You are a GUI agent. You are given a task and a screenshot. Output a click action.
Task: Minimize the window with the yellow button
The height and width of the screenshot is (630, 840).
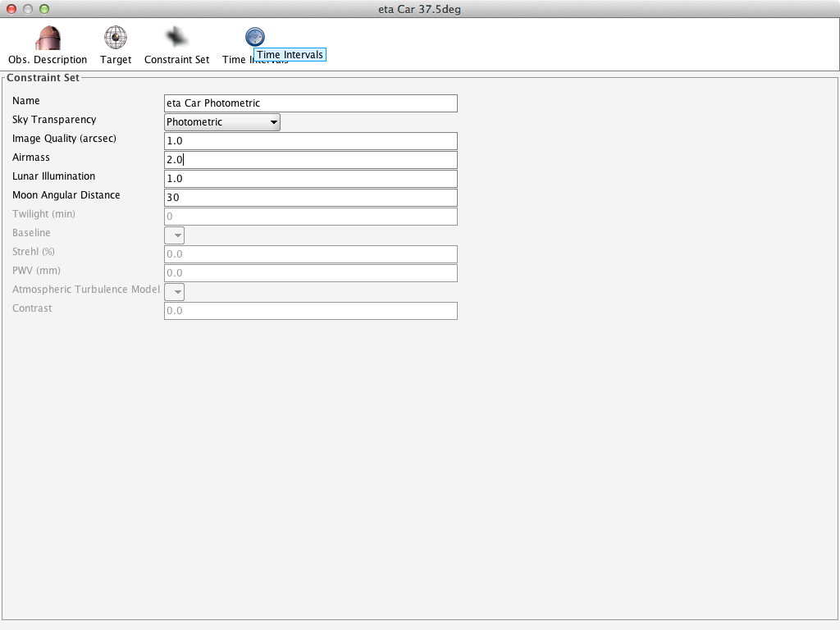pos(28,9)
